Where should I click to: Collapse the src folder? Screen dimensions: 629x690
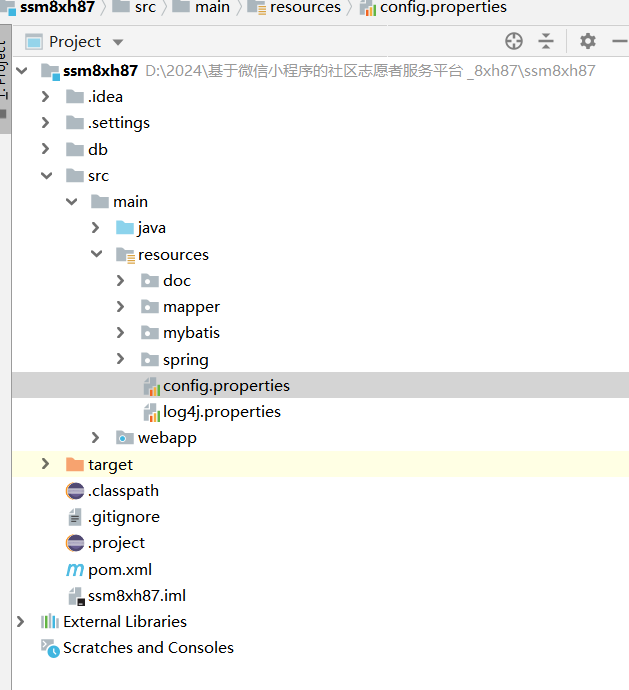(x=47, y=176)
